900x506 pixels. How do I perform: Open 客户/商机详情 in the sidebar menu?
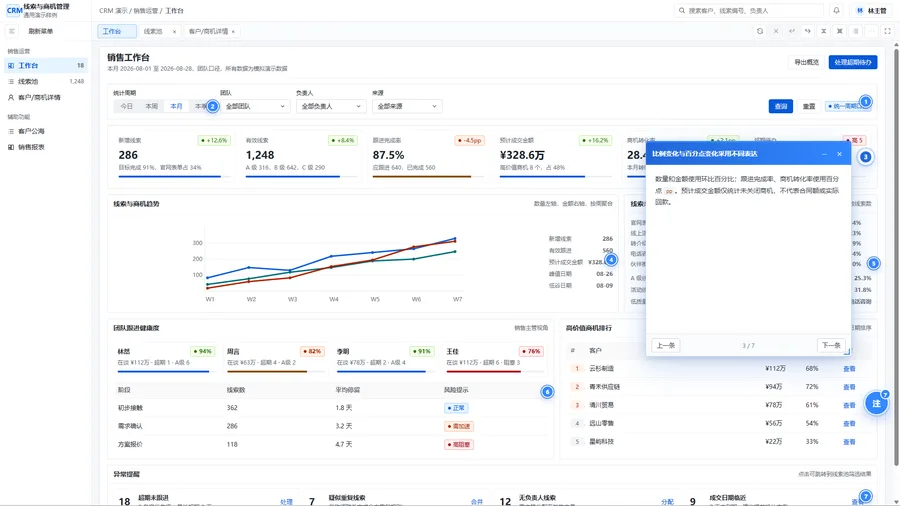(x=46, y=98)
